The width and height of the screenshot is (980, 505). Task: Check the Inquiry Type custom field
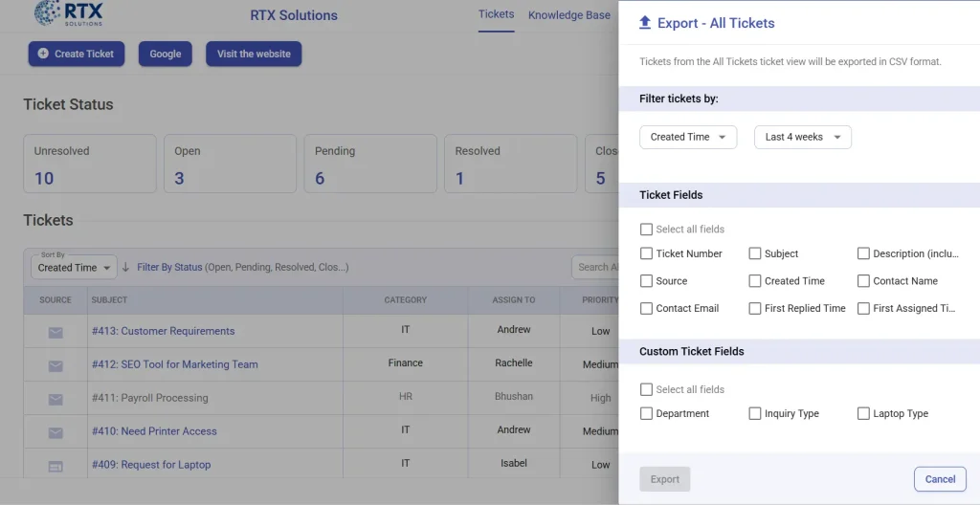tap(755, 413)
